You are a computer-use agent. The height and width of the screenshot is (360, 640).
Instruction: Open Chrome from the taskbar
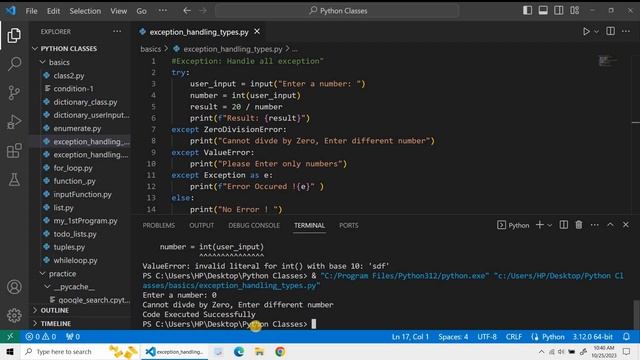[280, 351]
